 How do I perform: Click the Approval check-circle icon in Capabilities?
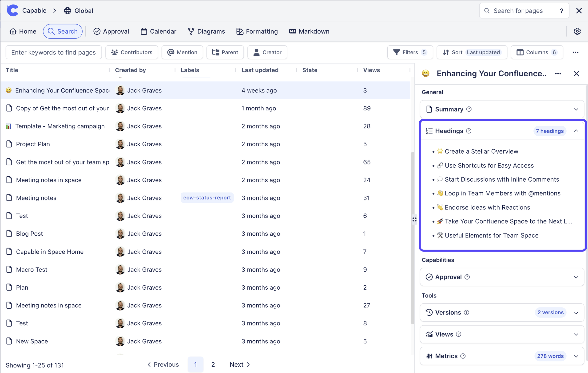(x=429, y=277)
